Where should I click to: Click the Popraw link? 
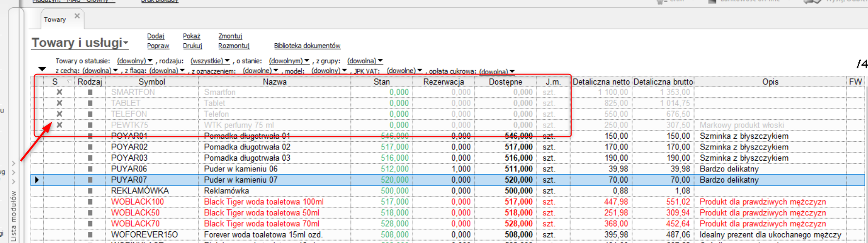pos(158,46)
